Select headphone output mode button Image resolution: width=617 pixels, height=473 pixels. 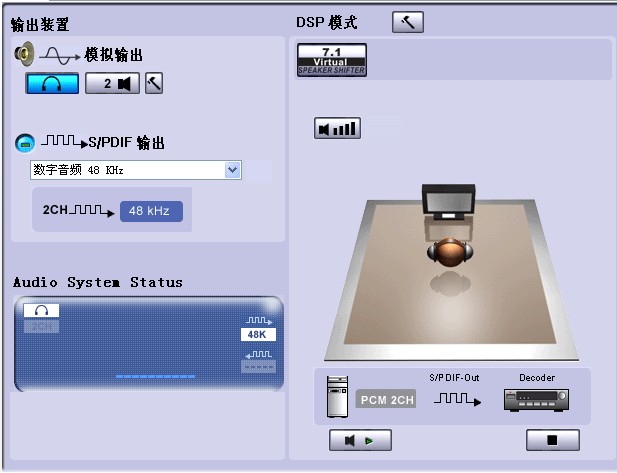tap(52, 84)
